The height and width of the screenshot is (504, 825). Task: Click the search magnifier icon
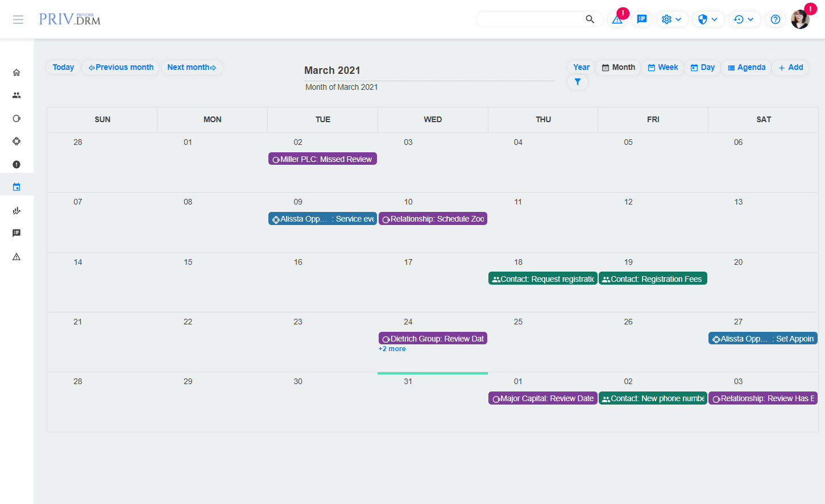pyautogui.click(x=590, y=19)
